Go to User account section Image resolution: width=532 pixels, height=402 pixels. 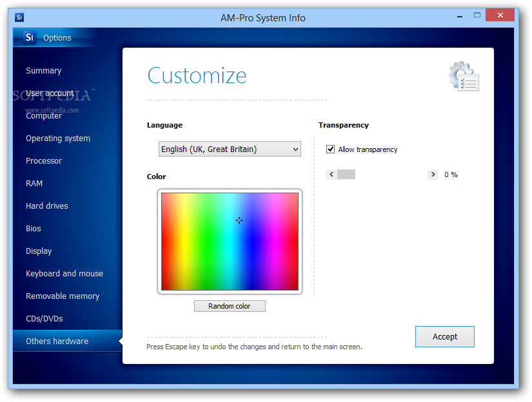click(50, 93)
